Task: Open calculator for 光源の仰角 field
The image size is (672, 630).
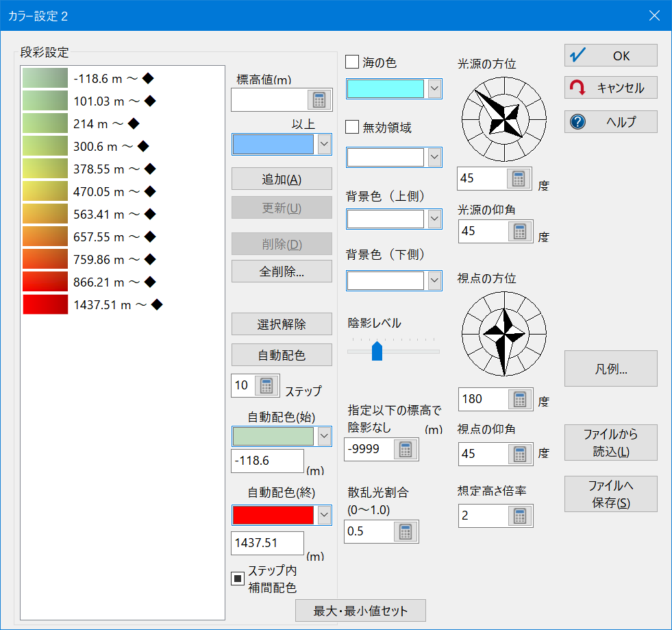Action: [520, 232]
